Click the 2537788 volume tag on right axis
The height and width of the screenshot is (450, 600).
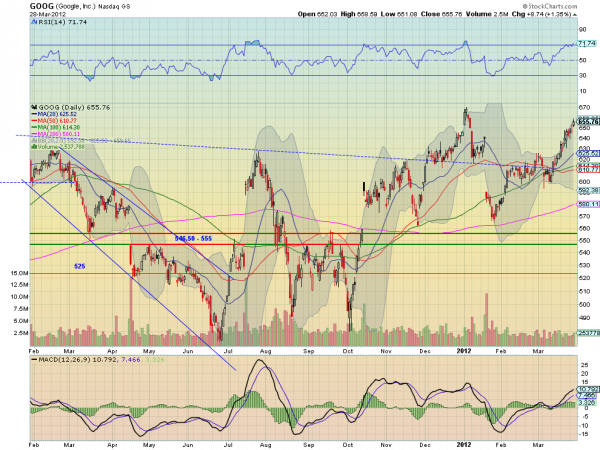click(589, 333)
